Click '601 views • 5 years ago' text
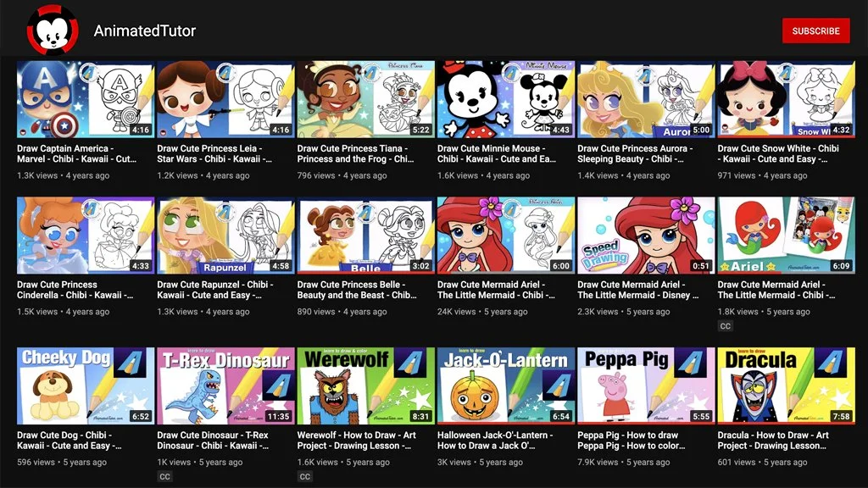Image resolution: width=868 pixels, height=488 pixels. (x=762, y=462)
